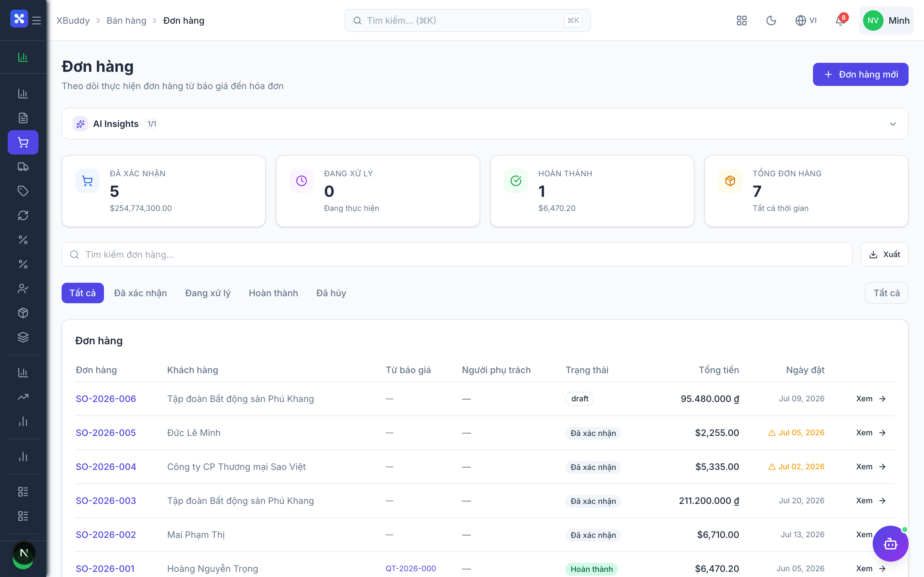Screen dimensions: 924x577
Task: Focus the Tìm kiếm đơn hàng search field
Action: 457,255
